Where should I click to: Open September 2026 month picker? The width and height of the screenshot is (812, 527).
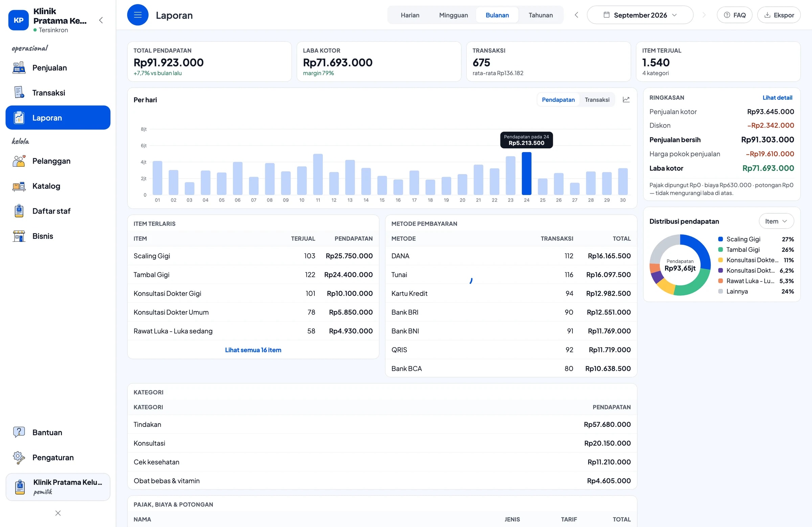coord(640,15)
